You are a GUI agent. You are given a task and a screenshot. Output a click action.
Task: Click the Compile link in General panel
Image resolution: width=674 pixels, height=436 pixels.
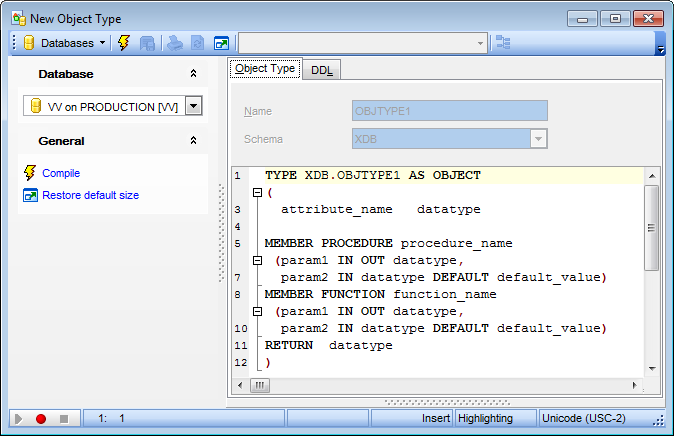(x=60, y=173)
